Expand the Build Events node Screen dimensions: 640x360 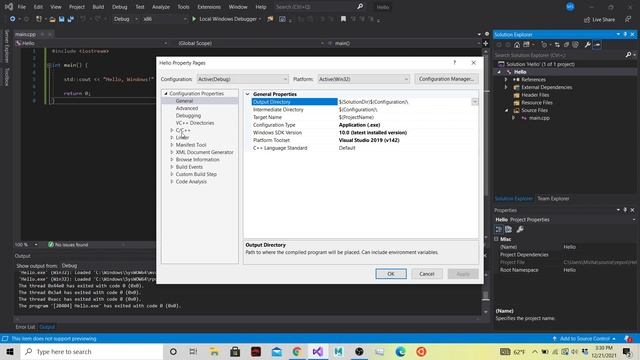[172, 167]
